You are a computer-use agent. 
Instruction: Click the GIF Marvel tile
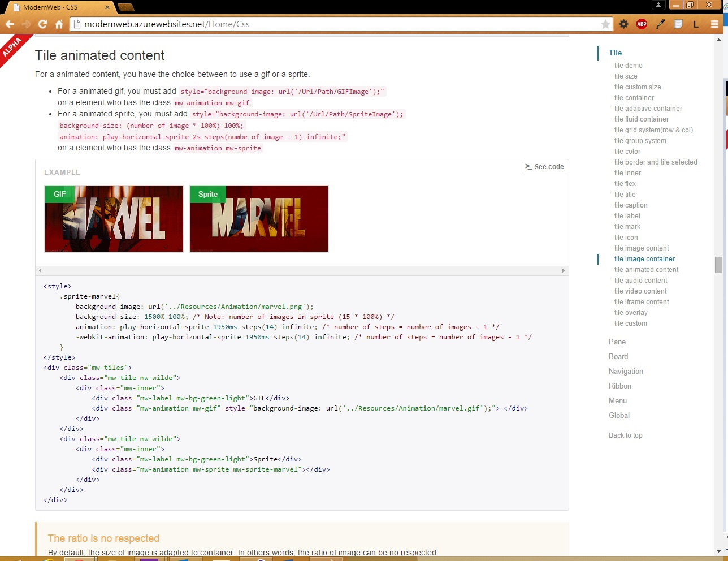114,219
